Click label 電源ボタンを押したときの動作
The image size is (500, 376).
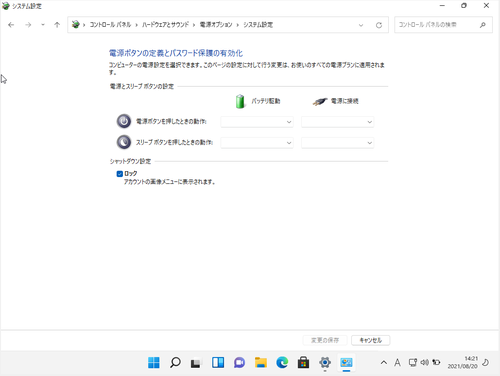(x=171, y=122)
